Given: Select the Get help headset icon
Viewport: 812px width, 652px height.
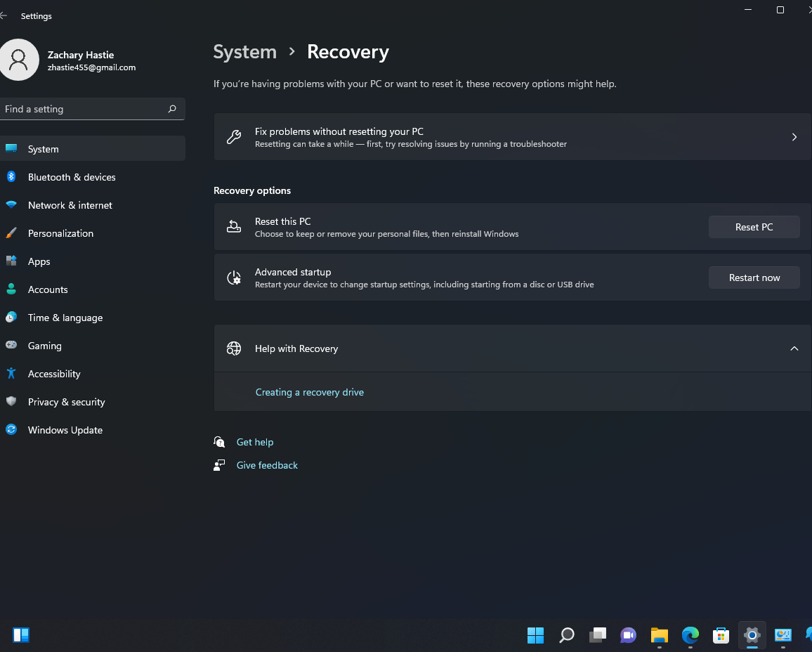Looking at the screenshot, I should coord(219,442).
